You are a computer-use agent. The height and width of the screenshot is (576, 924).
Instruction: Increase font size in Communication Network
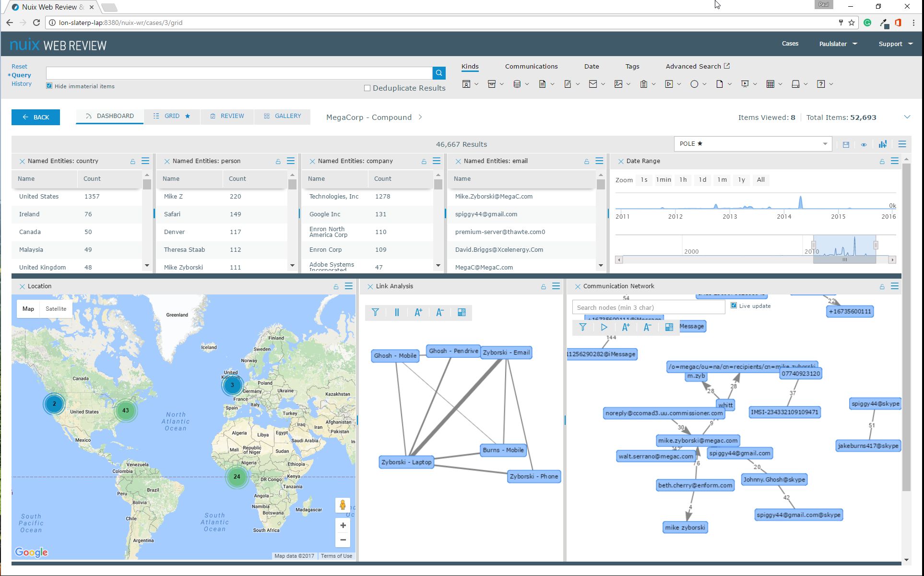626,327
